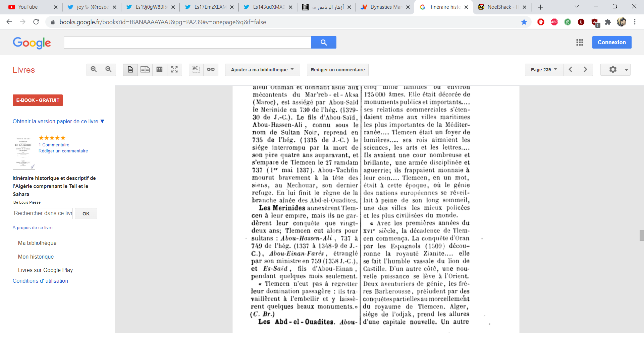
Task: Focus the Rechercher dans ce livre field
Action: (x=43, y=213)
